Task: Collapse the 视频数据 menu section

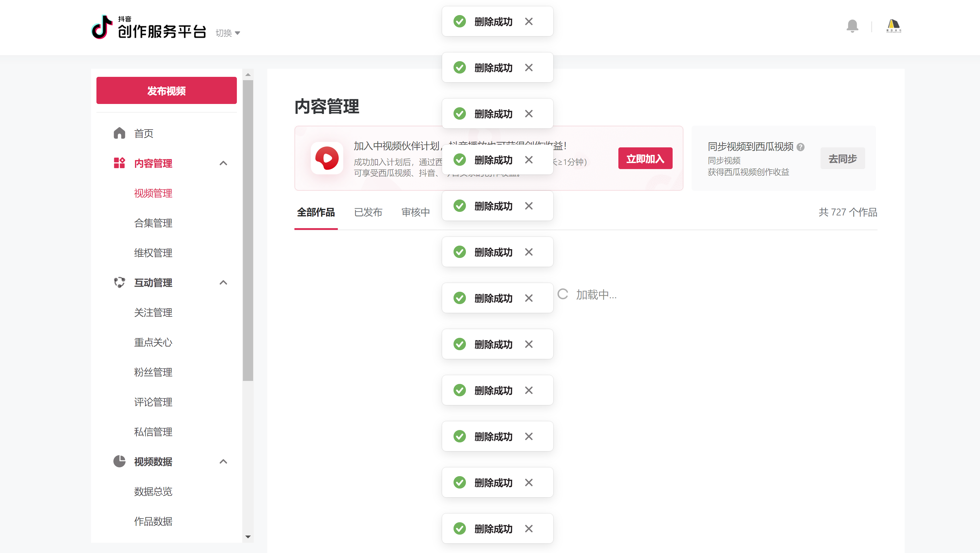Action: click(223, 461)
